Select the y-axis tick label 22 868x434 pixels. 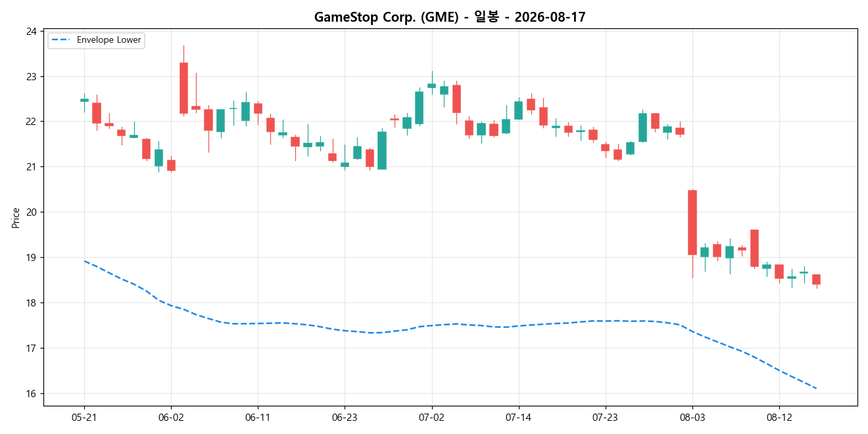coord(31,122)
